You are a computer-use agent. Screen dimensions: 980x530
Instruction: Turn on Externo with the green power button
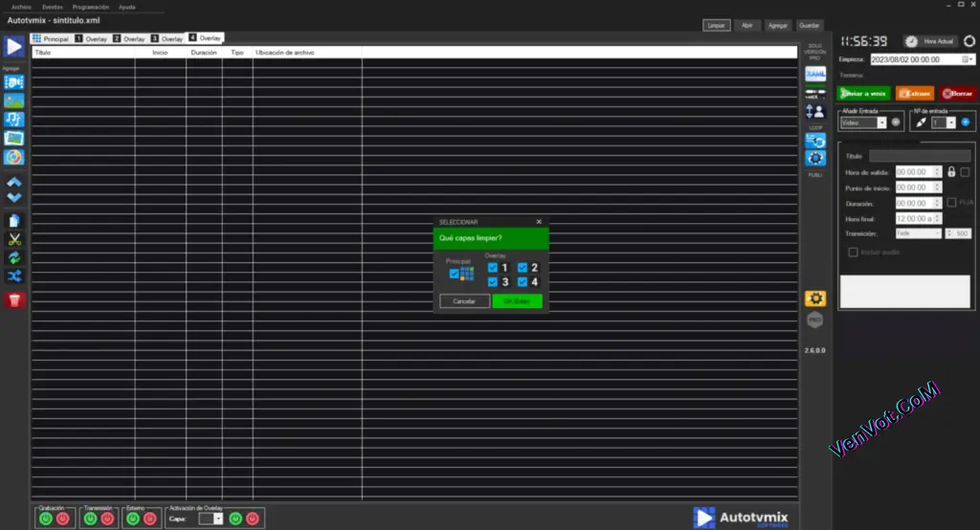132,519
